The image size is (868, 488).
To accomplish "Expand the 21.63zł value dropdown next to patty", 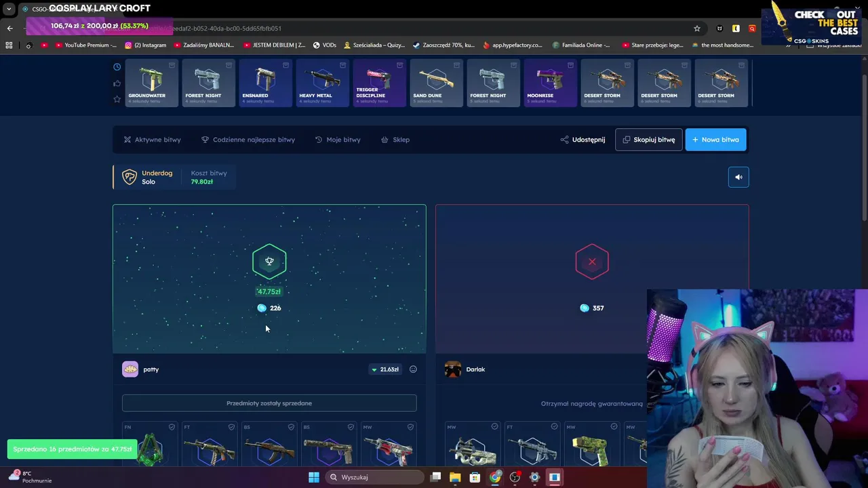I will tap(384, 369).
